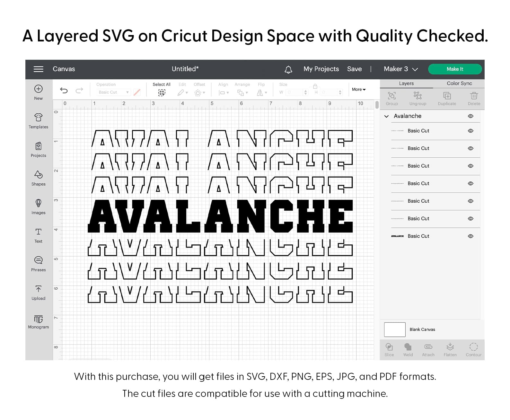This screenshot has width=510, height=420.
Task: Click the Attach tool
Action: click(x=428, y=350)
